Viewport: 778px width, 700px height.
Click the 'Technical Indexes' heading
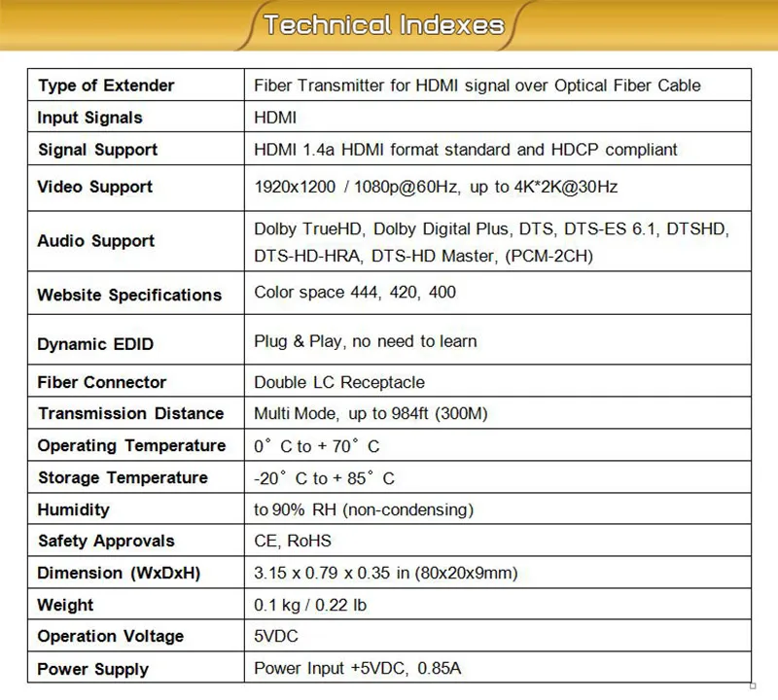coord(384,25)
